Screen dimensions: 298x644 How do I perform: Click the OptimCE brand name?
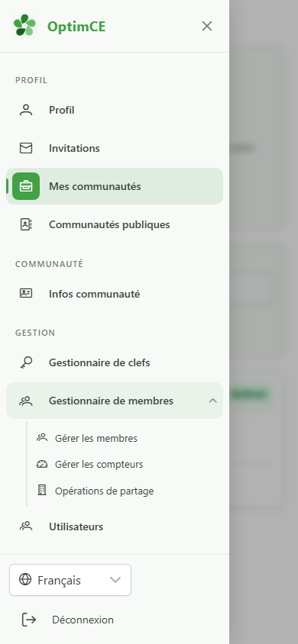click(x=76, y=27)
